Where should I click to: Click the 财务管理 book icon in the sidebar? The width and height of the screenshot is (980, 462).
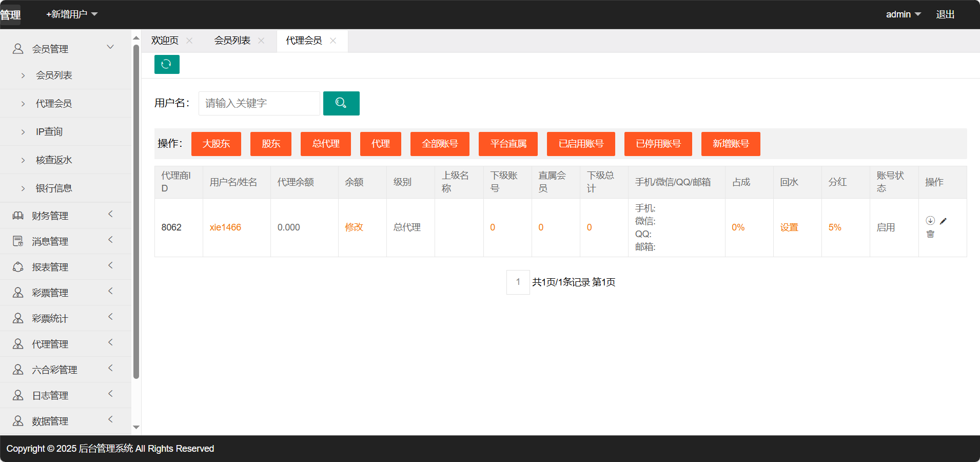pyautogui.click(x=18, y=216)
